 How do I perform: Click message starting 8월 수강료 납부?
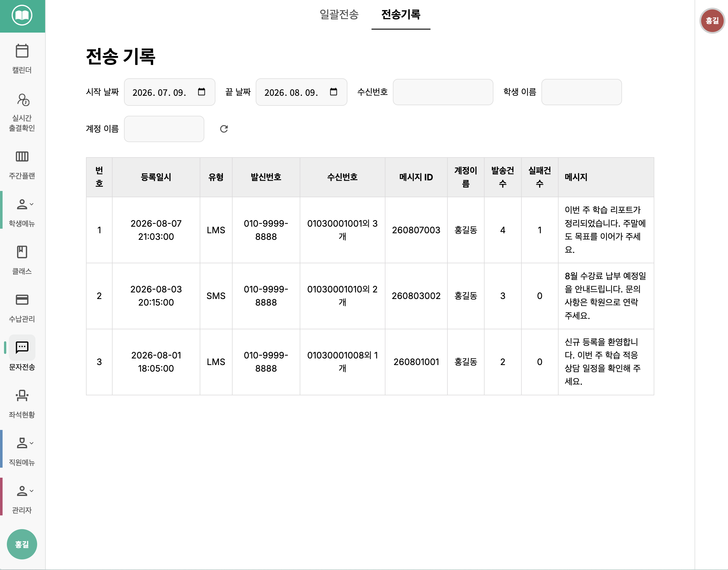[605, 296]
